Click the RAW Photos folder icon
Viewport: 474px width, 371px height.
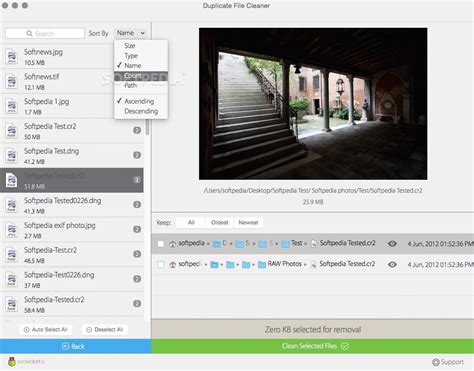pos(262,264)
